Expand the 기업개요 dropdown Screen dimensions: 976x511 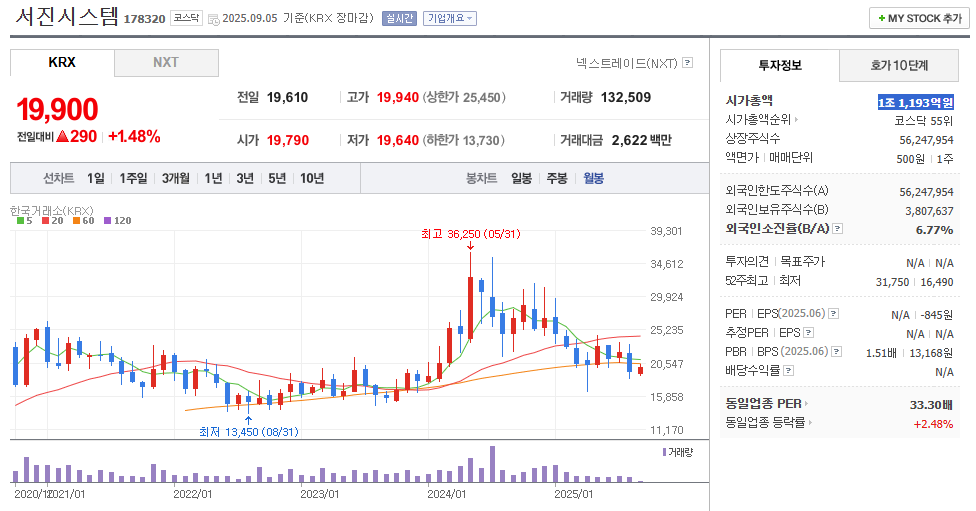click(450, 19)
